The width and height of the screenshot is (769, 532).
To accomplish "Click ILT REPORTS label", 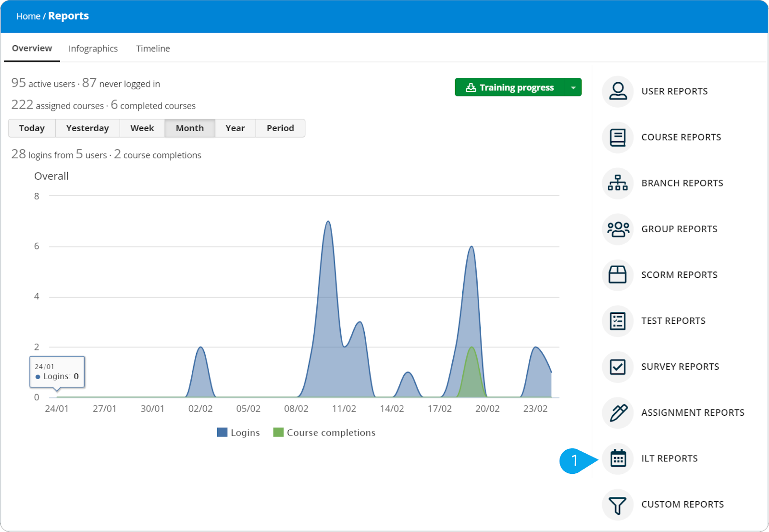I will click(x=670, y=458).
